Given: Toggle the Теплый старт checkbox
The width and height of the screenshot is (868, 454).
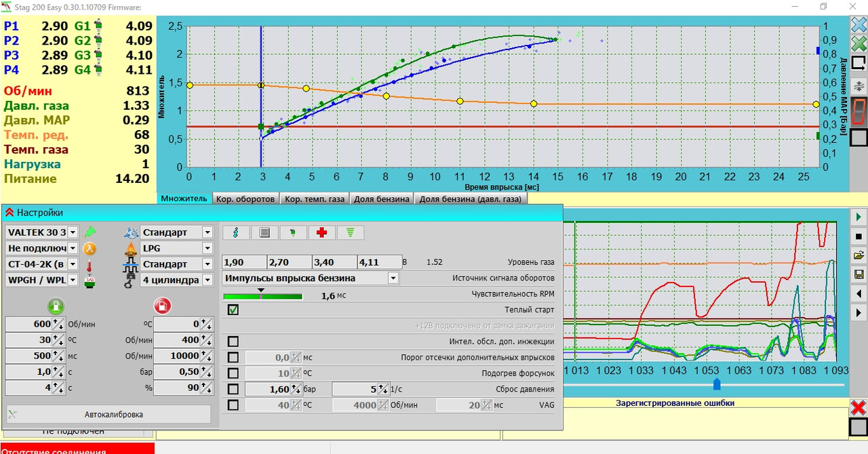Looking at the screenshot, I should (233, 310).
